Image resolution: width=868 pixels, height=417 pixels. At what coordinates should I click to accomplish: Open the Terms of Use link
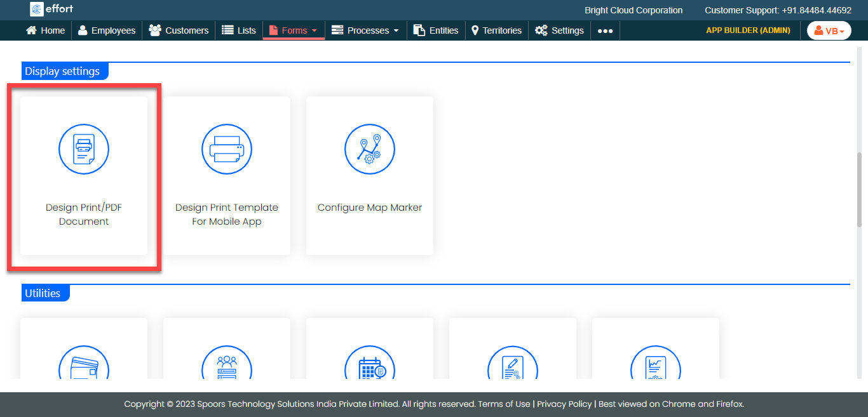point(504,404)
